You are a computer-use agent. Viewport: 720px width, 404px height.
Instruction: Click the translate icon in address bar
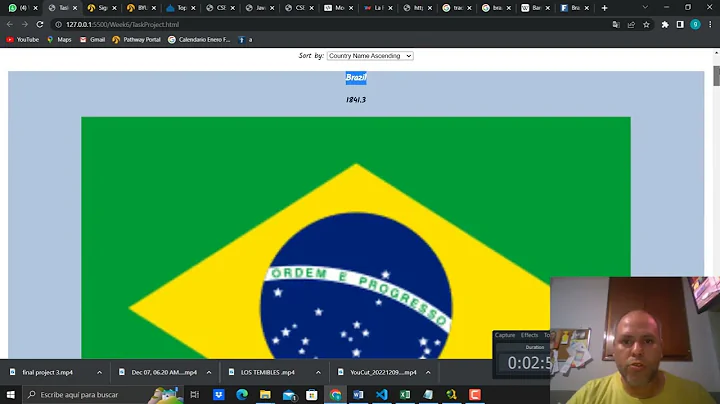pyautogui.click(x=616, y=24)
